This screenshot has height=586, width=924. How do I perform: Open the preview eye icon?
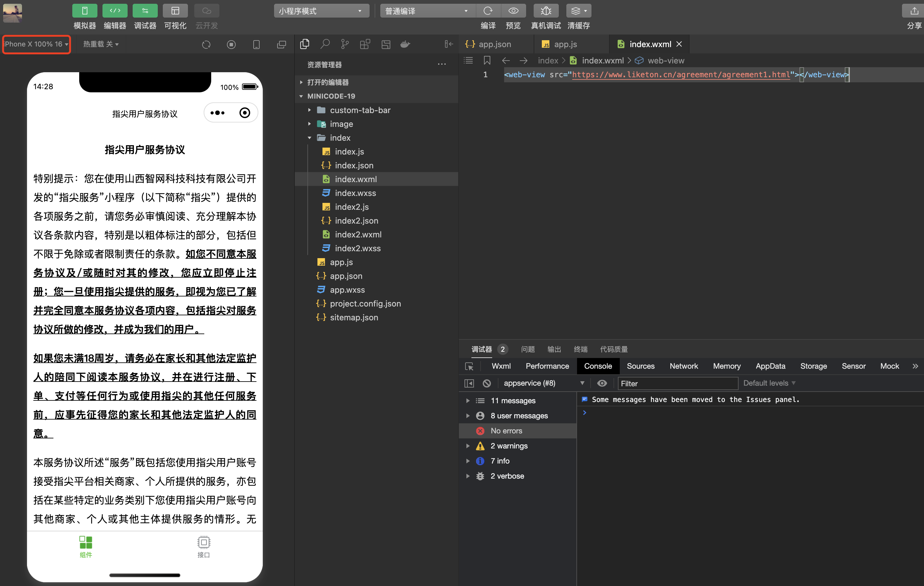(x=513, y=11)
